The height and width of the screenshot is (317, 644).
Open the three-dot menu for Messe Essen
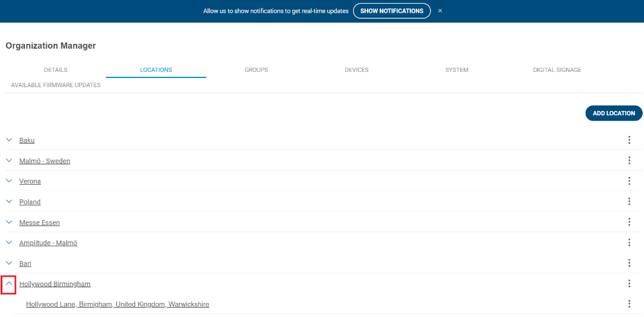(x=629, y=223)
